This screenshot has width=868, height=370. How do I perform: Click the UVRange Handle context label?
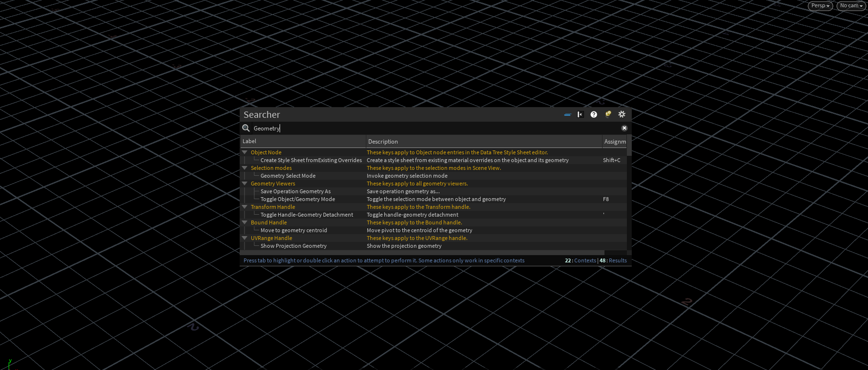pyautogui.click(x=271, y=238)
